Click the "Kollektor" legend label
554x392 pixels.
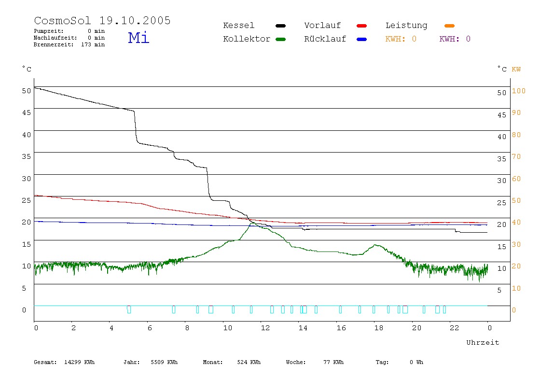point(247,39)
